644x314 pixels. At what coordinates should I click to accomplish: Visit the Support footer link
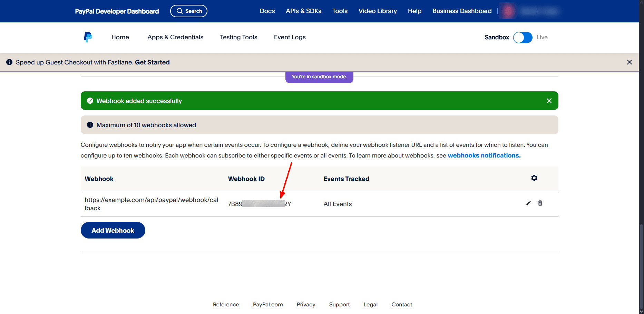(339, 304)
